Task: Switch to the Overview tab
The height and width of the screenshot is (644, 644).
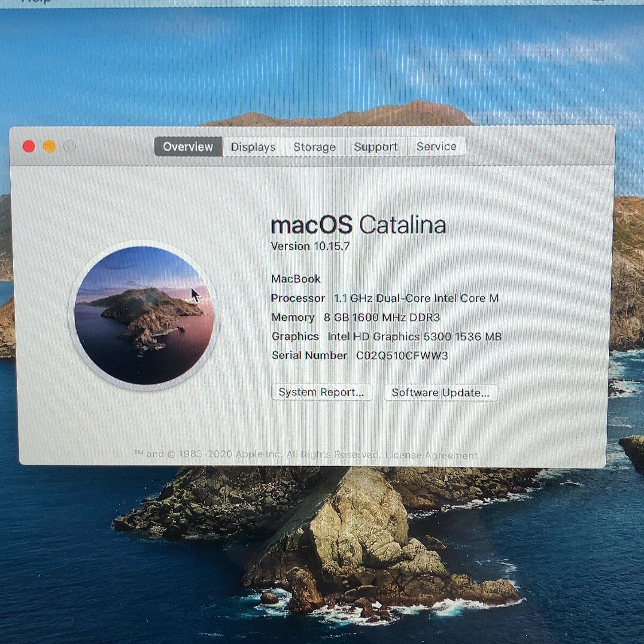Action: [188, 147]
